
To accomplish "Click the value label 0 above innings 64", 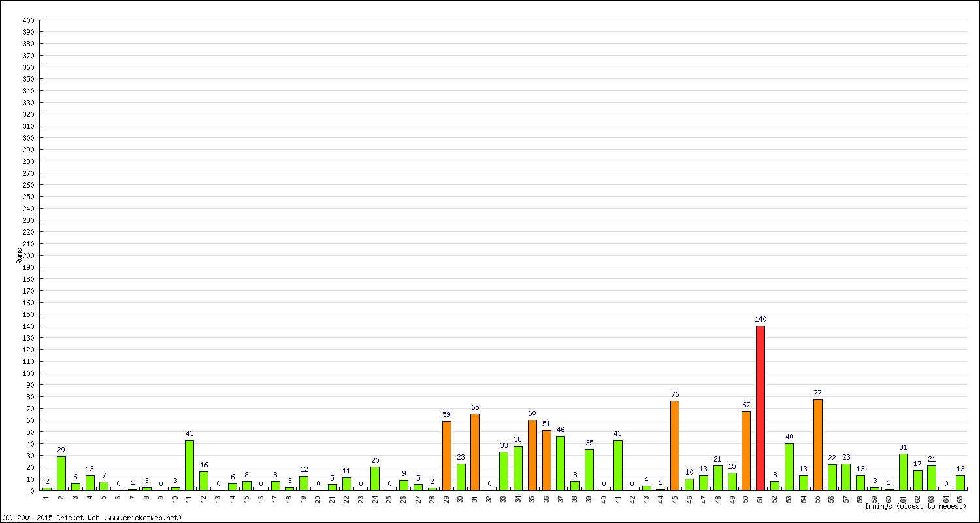I will coord(946,484).
